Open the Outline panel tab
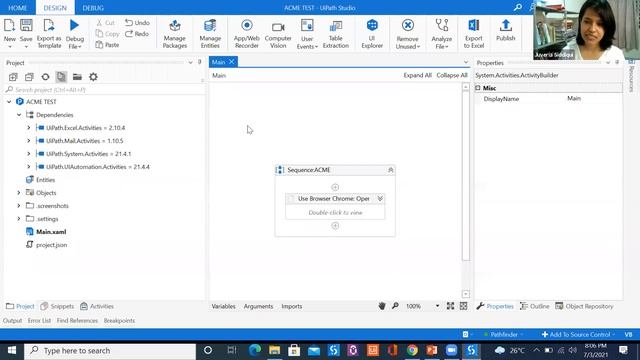The image size is (640, 360). pos(534,306)
